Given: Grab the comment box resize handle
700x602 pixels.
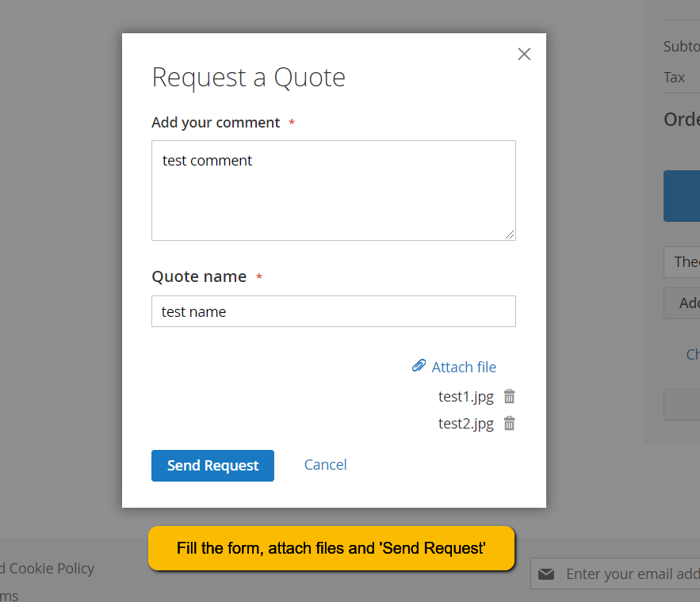Looking at the screenshot, I should [510, 234].
